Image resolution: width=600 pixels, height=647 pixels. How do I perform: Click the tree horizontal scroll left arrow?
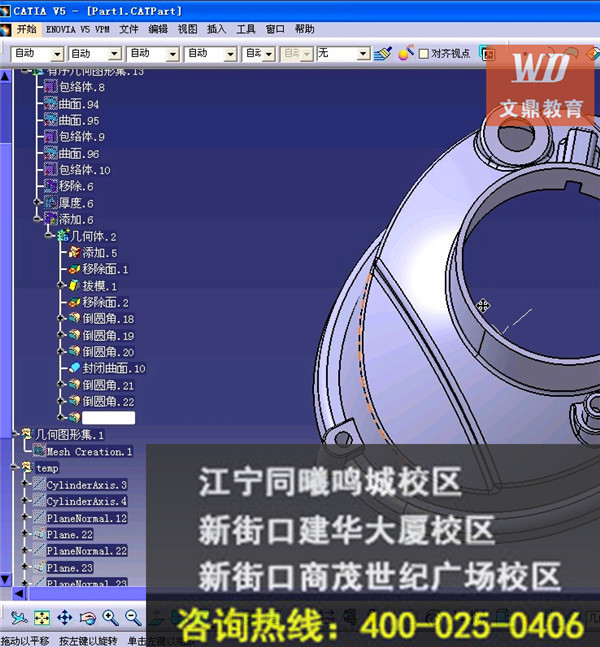pos(19,593)
